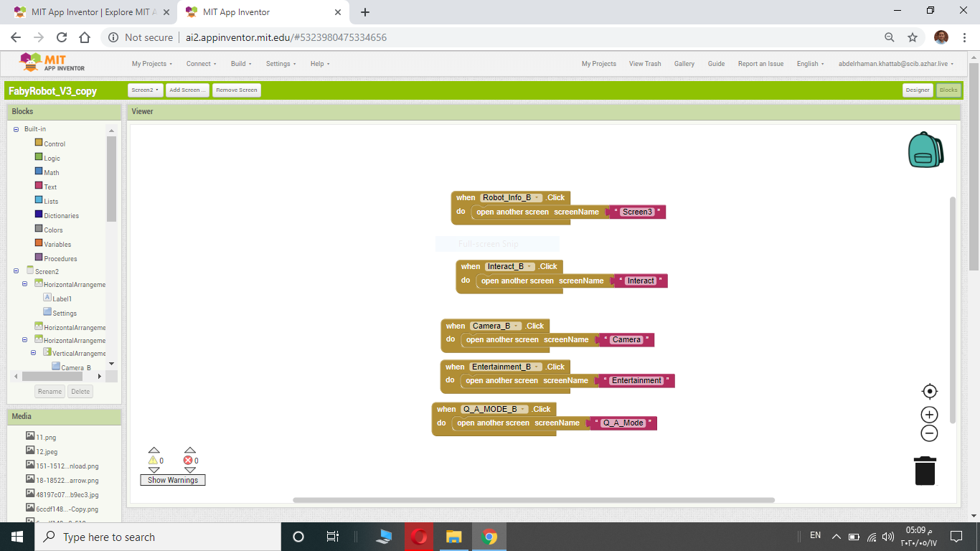Open the Windows Start menu

point(17,537)
